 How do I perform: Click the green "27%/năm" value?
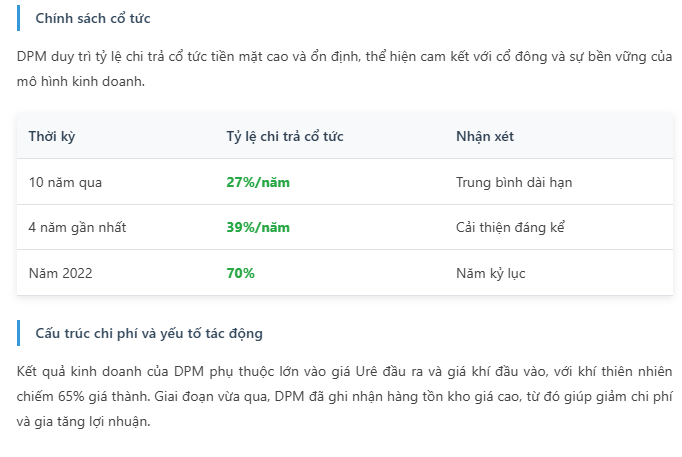258,182
